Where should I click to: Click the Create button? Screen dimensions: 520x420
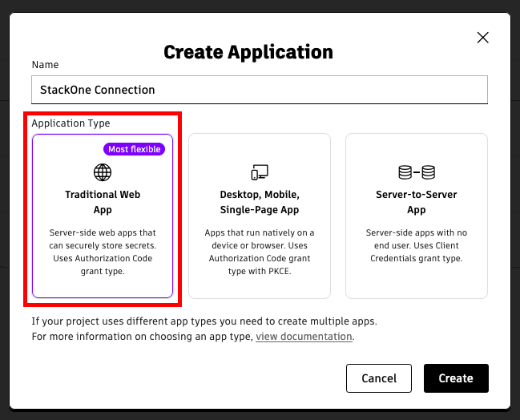[456, 378]
